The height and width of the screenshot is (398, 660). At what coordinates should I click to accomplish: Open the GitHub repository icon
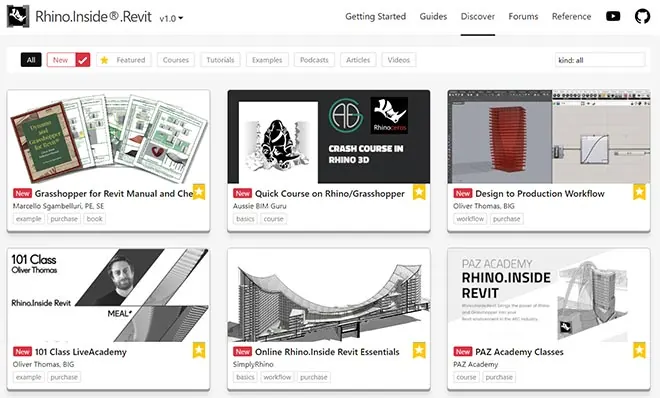click(642, 16)
